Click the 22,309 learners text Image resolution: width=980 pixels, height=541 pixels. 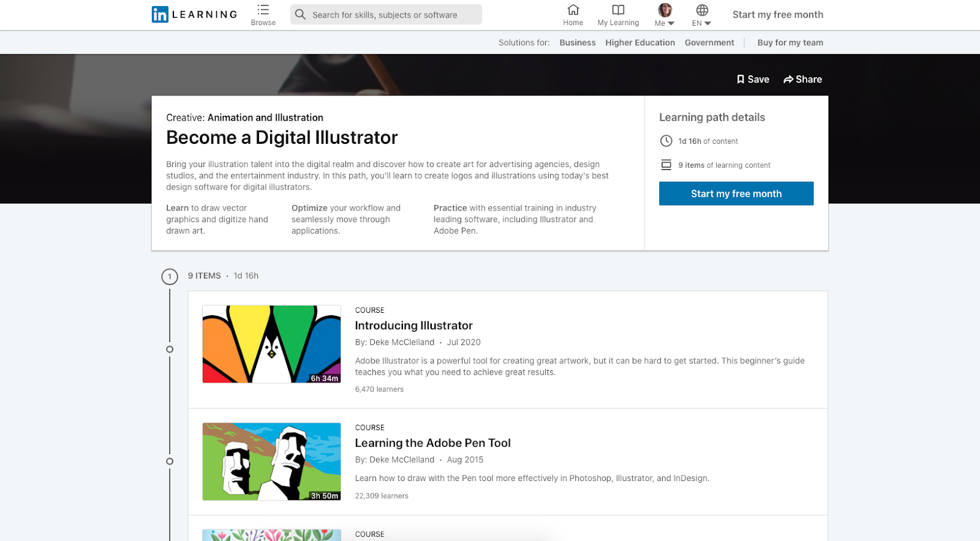coord(382,496)
